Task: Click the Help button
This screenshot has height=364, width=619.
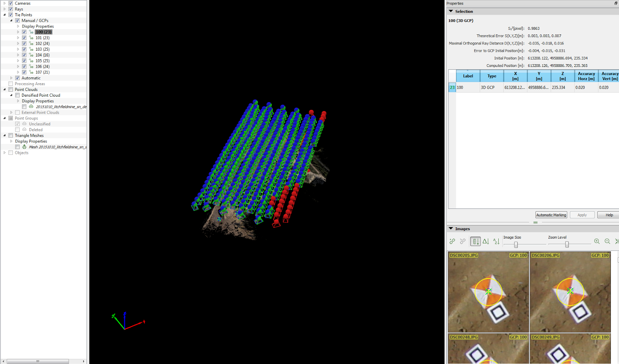Action: pyautogui.click(x=609, y=215)
